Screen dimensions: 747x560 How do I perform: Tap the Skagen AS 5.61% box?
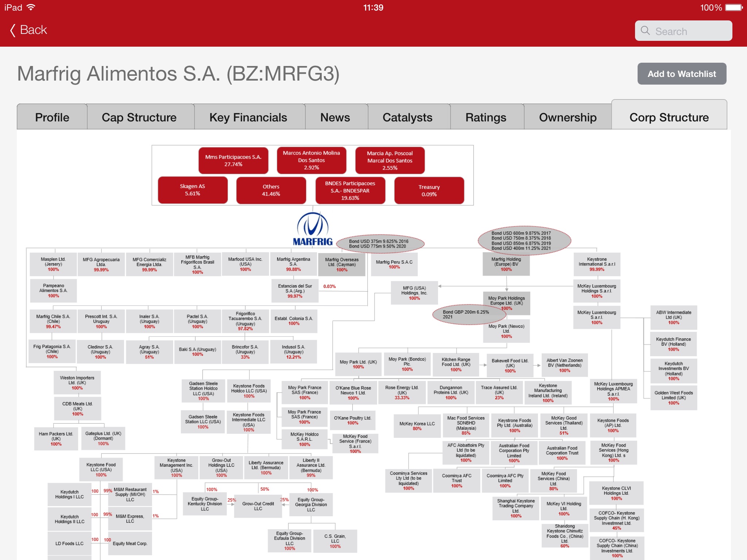pyautogui.click(x=193, y=190)
